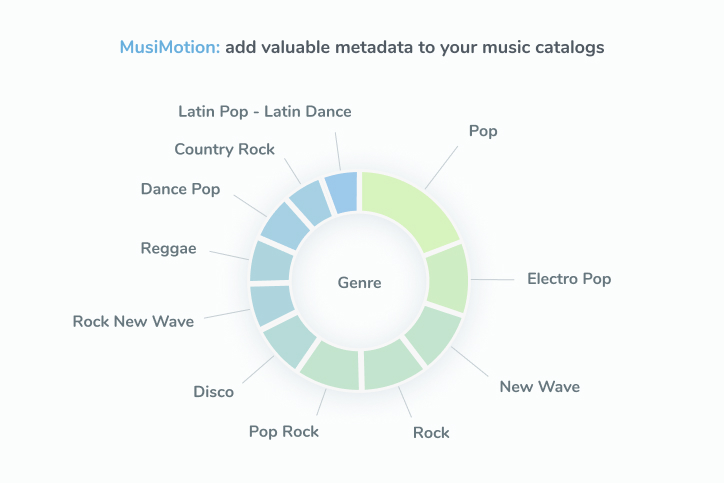Click the Dance Pop donut slice
724x483 pixels.
coord(285,226)
